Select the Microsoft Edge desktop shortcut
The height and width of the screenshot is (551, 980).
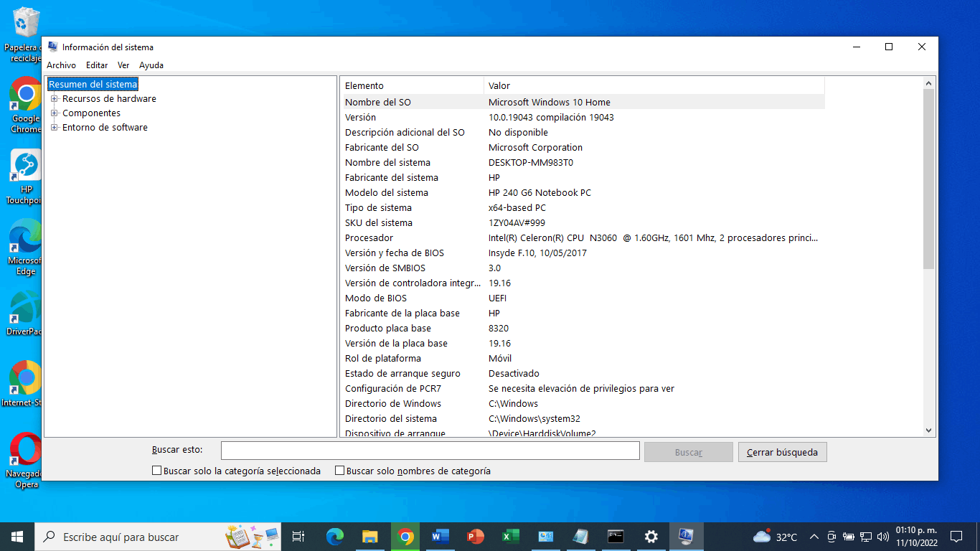24,247
